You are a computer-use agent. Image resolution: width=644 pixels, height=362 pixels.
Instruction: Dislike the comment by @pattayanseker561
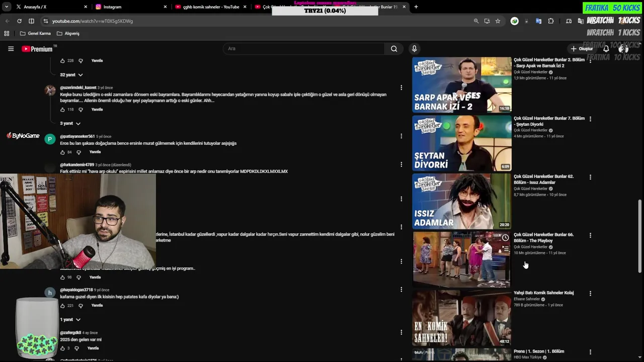(78, 152)
